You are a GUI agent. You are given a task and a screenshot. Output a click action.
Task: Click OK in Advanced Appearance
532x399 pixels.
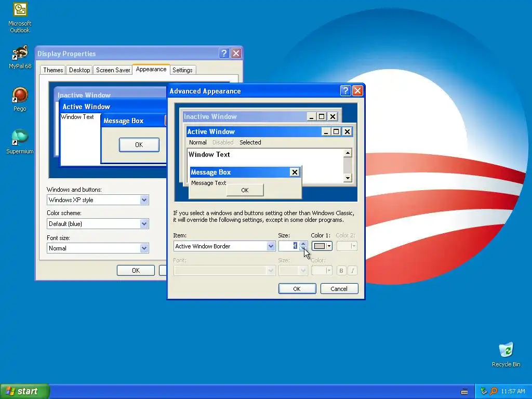pos(297,289)
